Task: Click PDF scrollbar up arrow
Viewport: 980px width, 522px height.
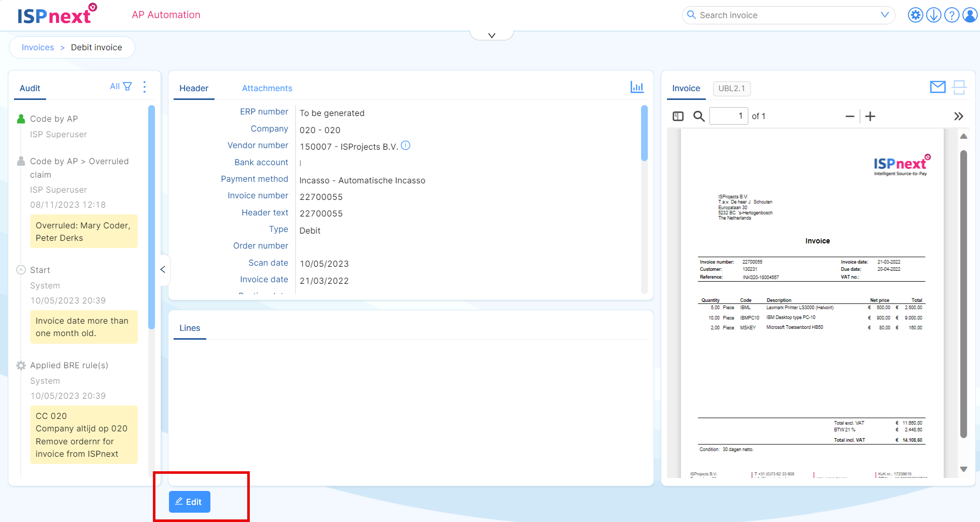Action: point(963,136)
